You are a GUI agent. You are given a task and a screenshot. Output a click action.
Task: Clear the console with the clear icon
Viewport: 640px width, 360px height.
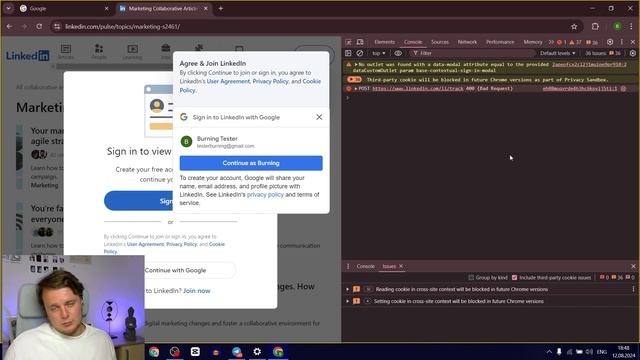pos(360,53)
